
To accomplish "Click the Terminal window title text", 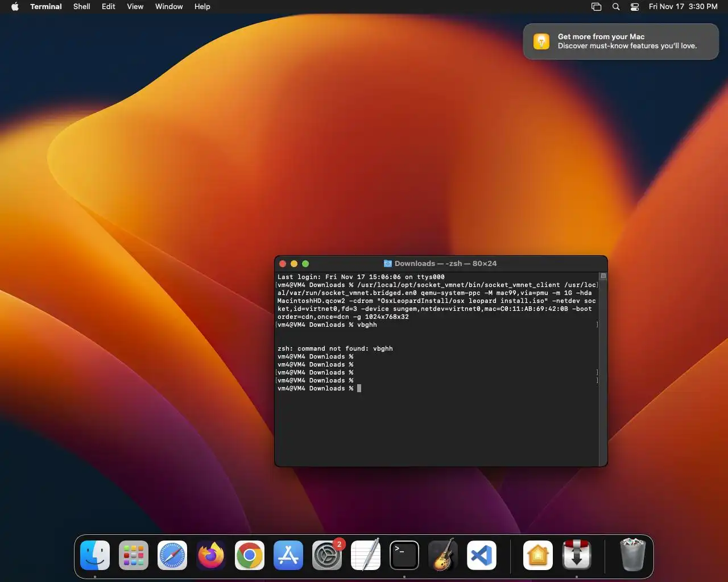I will click(x=445, y=264).
